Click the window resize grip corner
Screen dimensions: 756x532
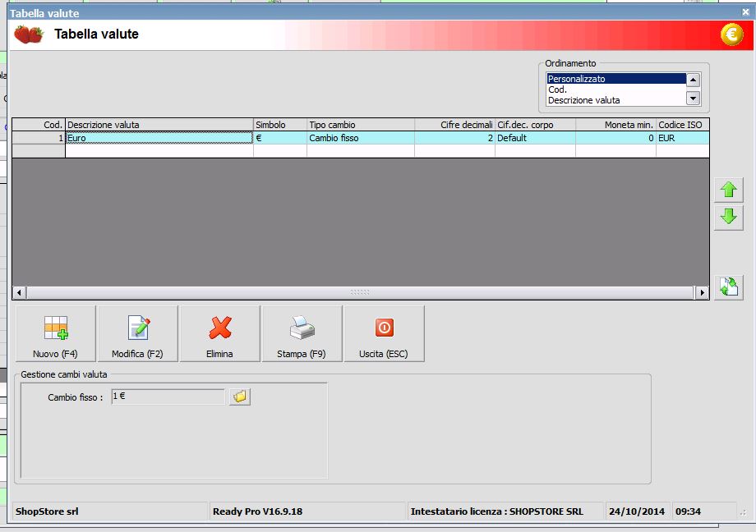click(x=744, y=513)
